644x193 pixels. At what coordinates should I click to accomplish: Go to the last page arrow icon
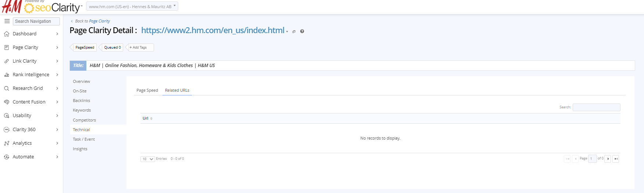[x=616, y=159]
